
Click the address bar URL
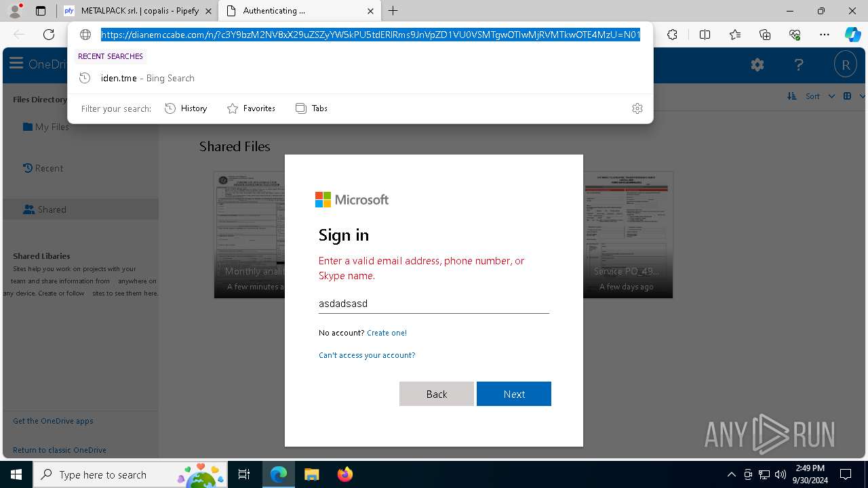point(370,35)
